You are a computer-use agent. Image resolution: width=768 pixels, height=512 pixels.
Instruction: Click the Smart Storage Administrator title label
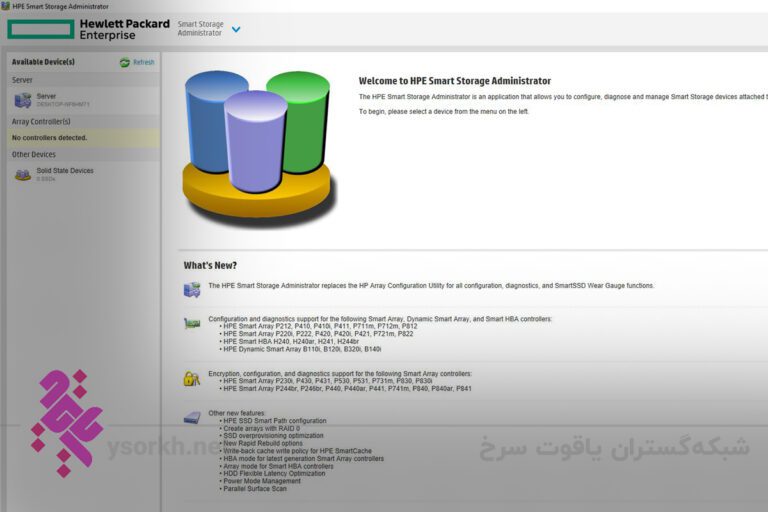pos(200,28)
